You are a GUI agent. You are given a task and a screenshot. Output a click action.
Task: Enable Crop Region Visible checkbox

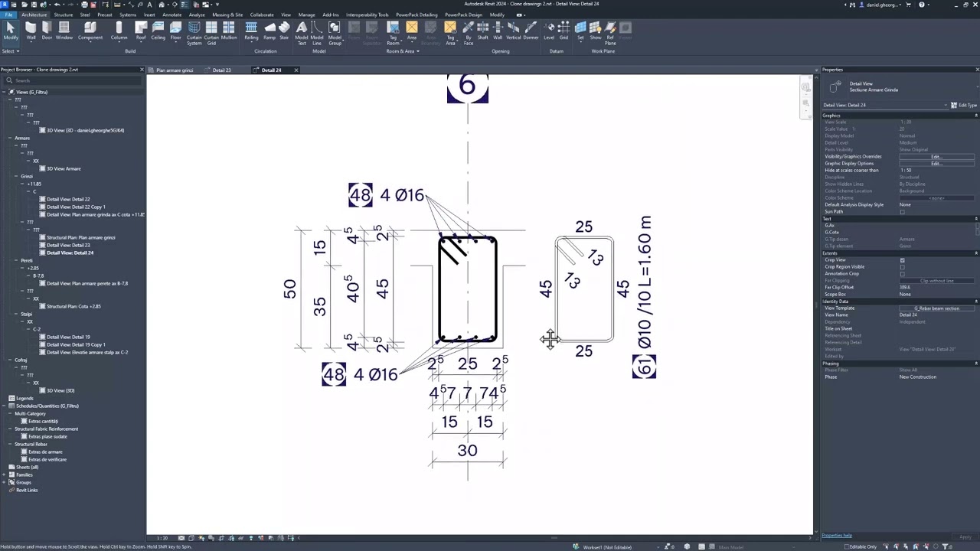[902, 267]
